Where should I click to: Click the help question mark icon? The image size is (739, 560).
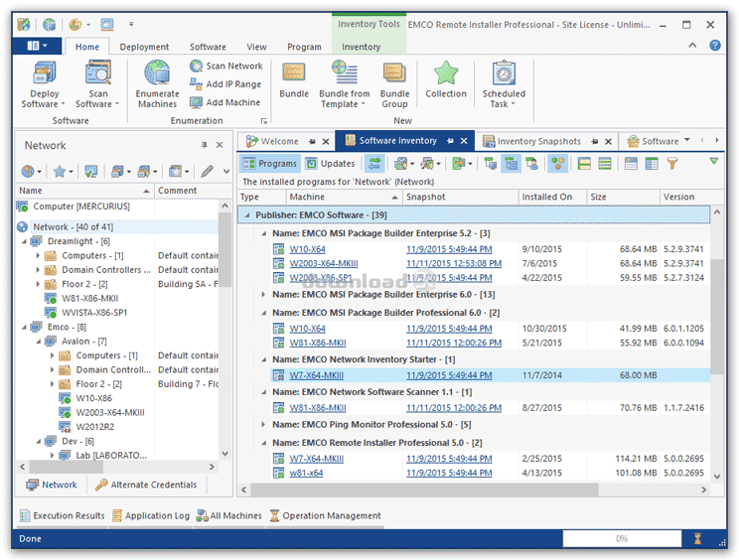tap(714, 46)
